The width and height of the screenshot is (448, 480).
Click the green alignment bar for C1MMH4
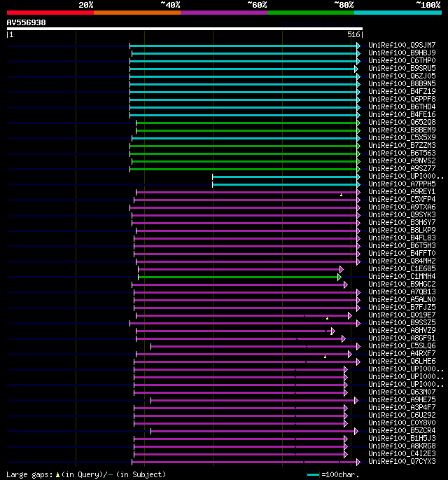(x=238, y=277)
